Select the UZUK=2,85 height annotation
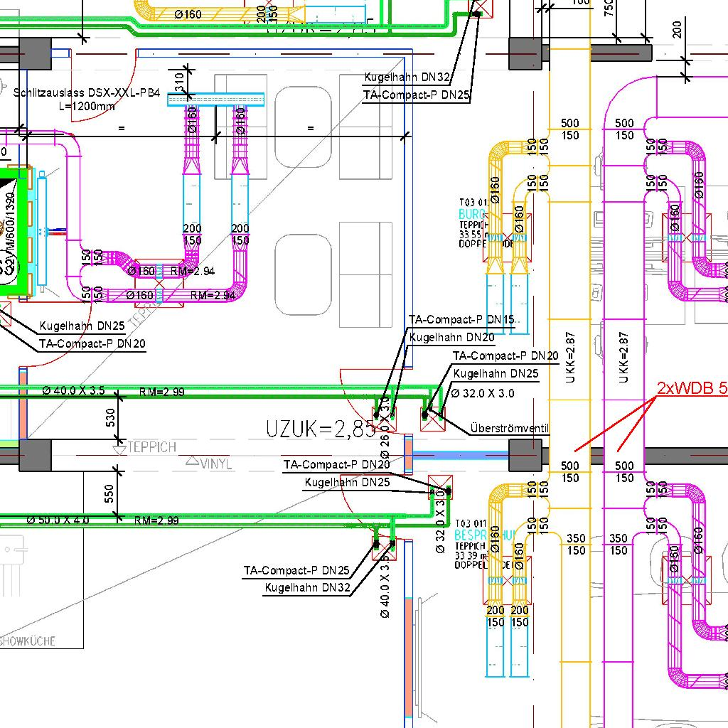728x728 pixels. (x=319, y=429)
